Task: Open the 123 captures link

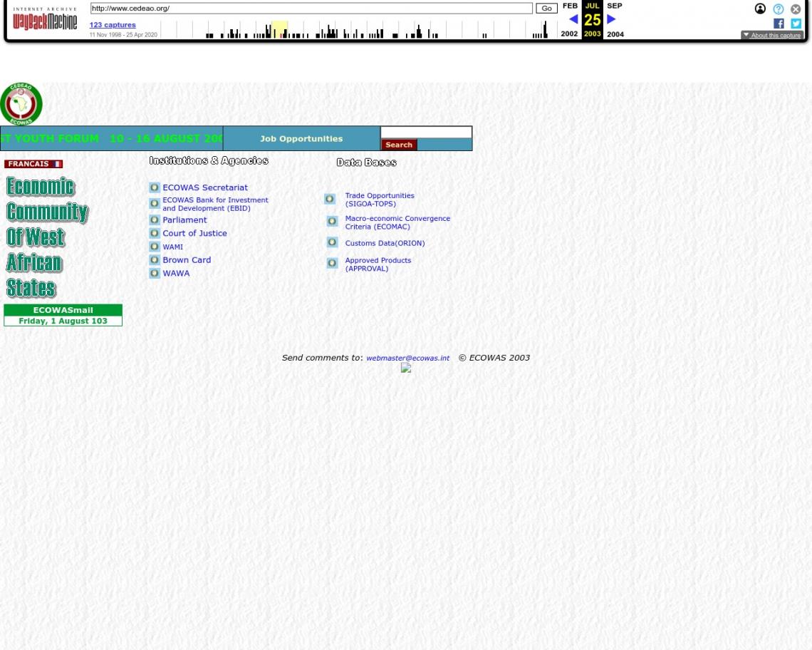Action: point(113,25)
